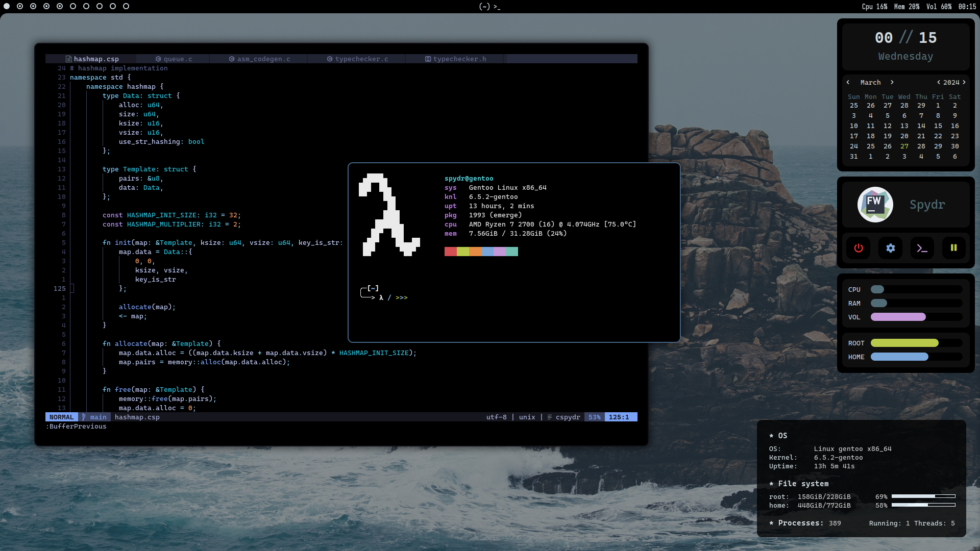Click the red power icon in sidebar
Image resolution: width=980 pixels, height=551 pixels.
(859, 248)
